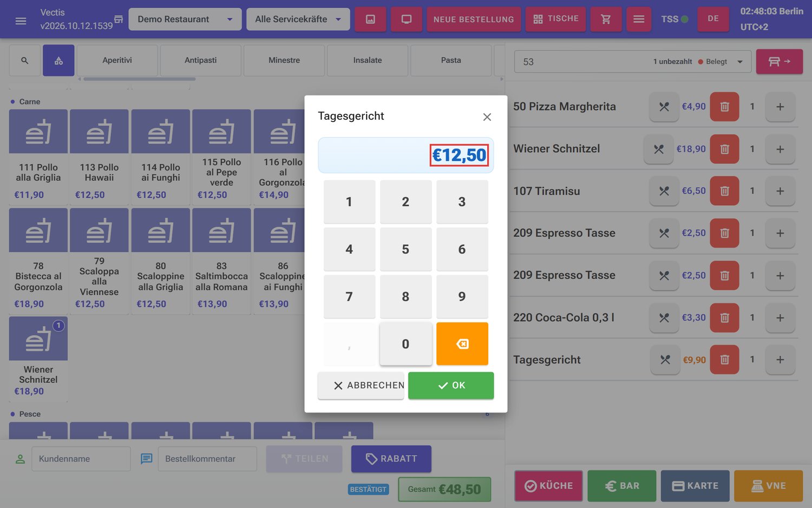Open the shopping cart icon button
The image size is (812, 508).
tap(606, 19)
